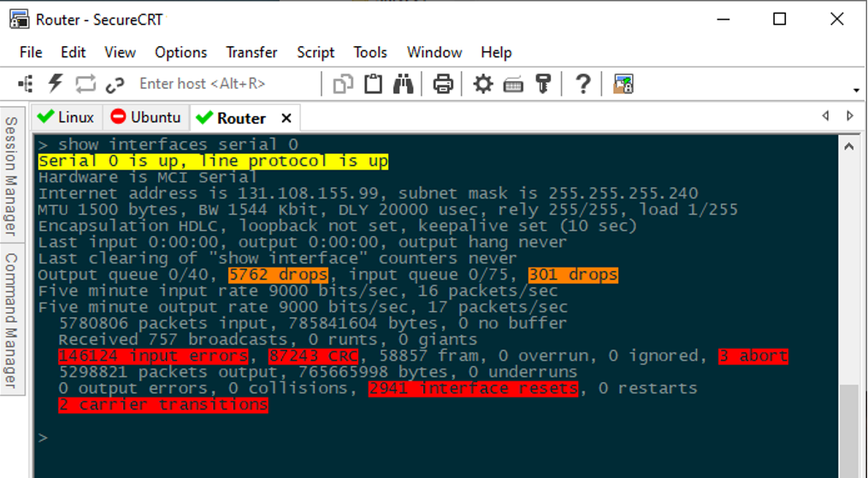Open the Keymap Editor keyboard icon

[x=513, y=84]
